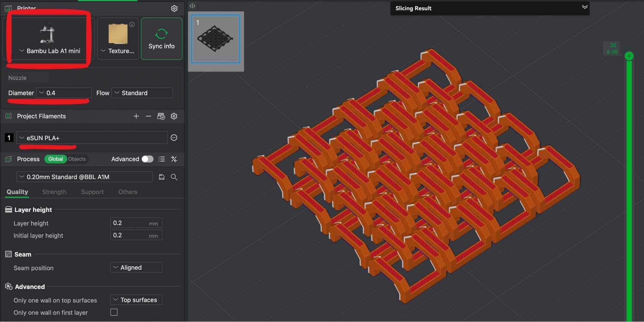Open printer settings gear icon
644x322 pixels.
pyautogui.click(x=174, y=8)
